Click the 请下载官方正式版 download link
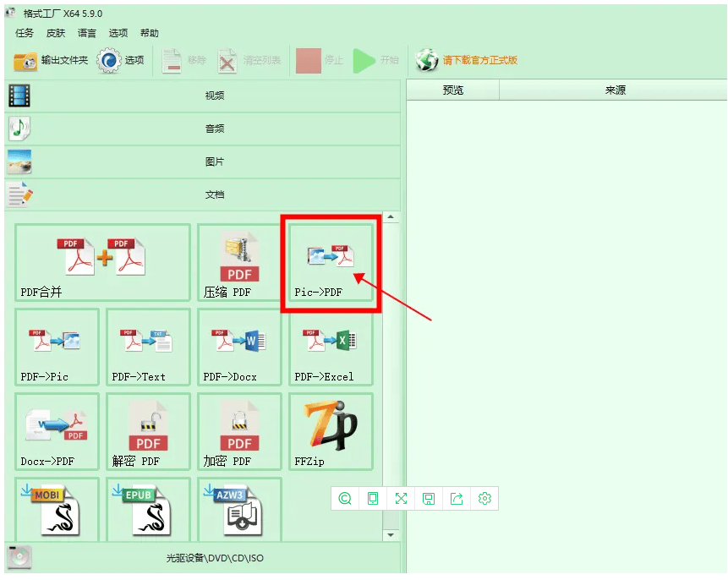This screenshot has width=728, height=580. (x=466, y=60)
